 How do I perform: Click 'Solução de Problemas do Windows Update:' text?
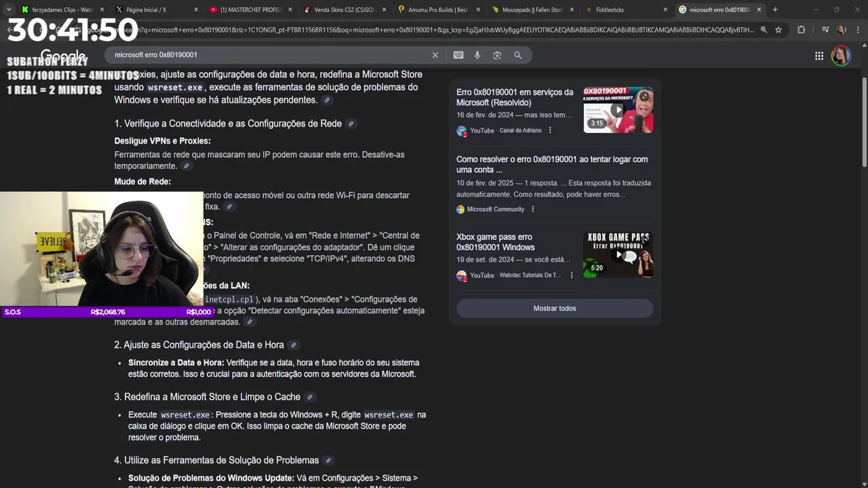(211, 478)
